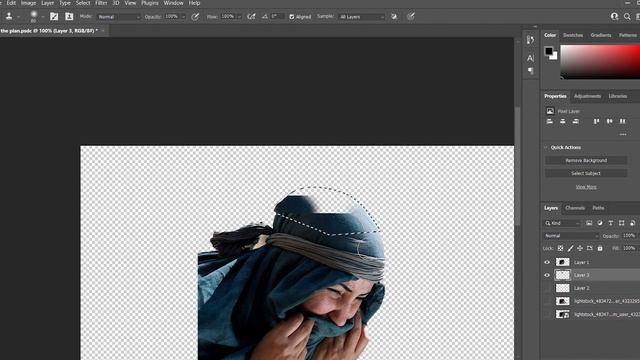The image size is (640, 360).
Task: Open the Filter menu
Action: 101,3
